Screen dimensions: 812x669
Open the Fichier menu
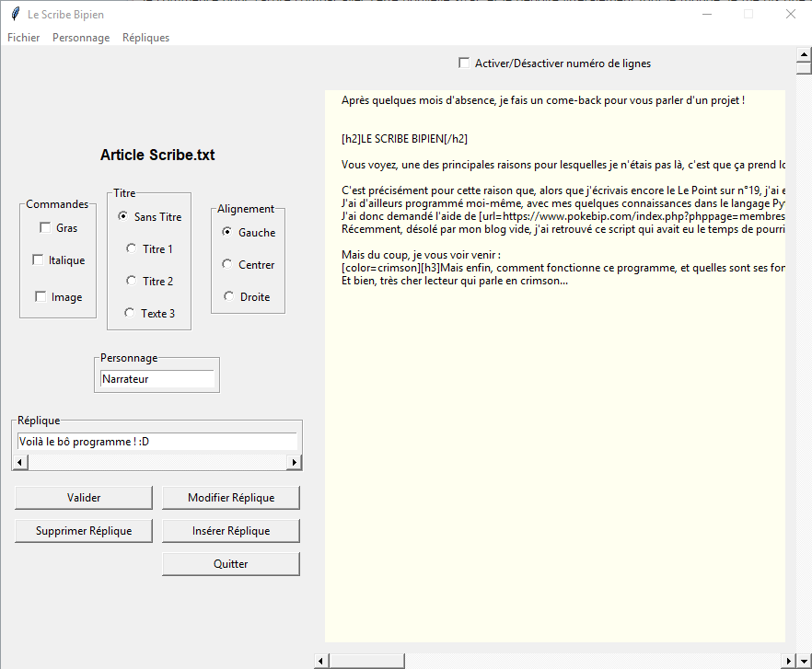tap(24, 38)
